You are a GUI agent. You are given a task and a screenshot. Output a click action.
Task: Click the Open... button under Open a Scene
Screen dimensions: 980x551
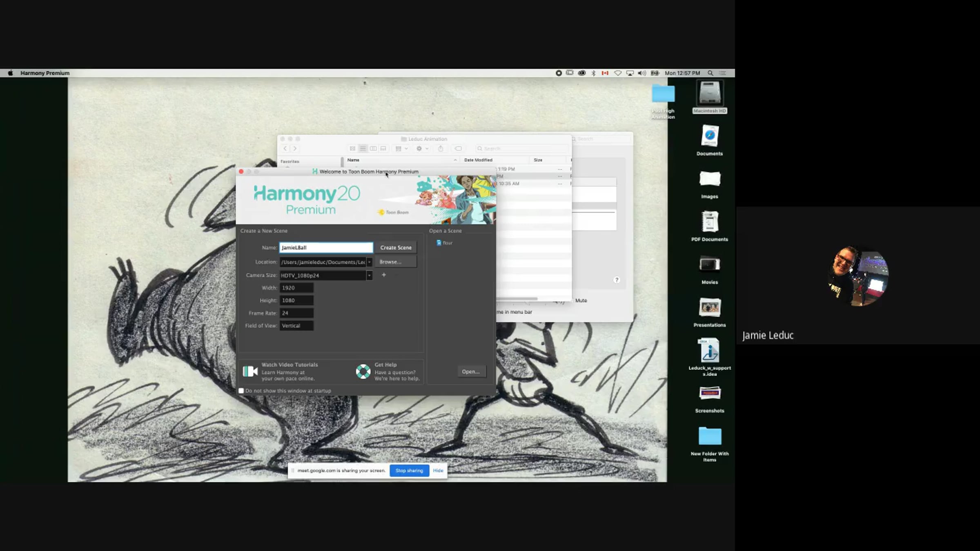[471, 371]
